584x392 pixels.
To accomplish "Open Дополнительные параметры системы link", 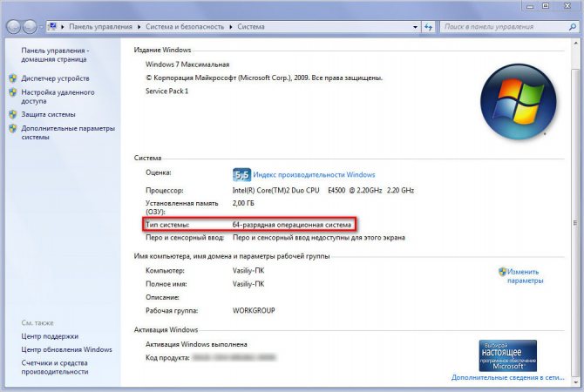I will coord(68,132).
